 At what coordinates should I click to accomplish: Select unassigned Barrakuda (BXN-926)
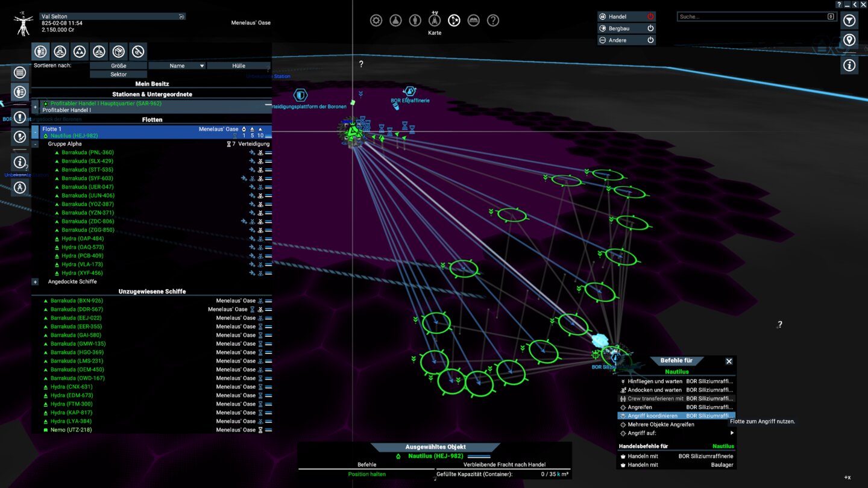tap(151, 301)
